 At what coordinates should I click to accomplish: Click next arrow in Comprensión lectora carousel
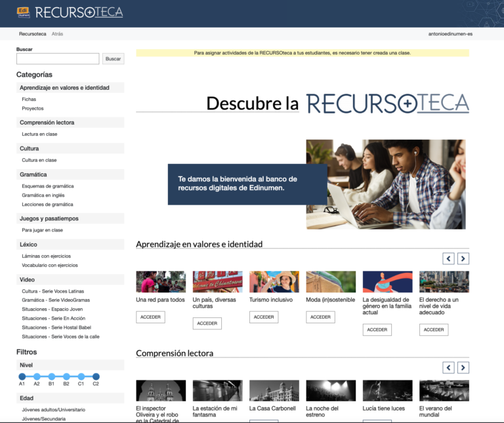(x=463, y=367)
